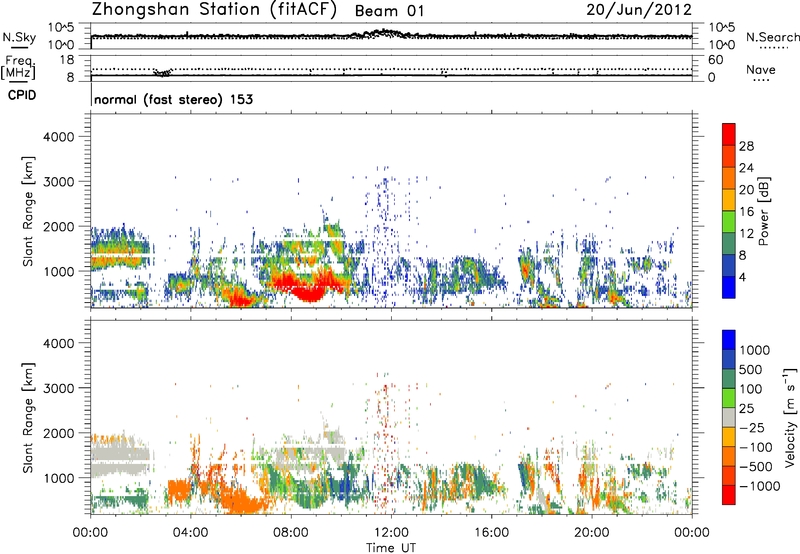The image size is (800, 554).
Task: Click the "20:00" time tick label
Action: [592, 533]
